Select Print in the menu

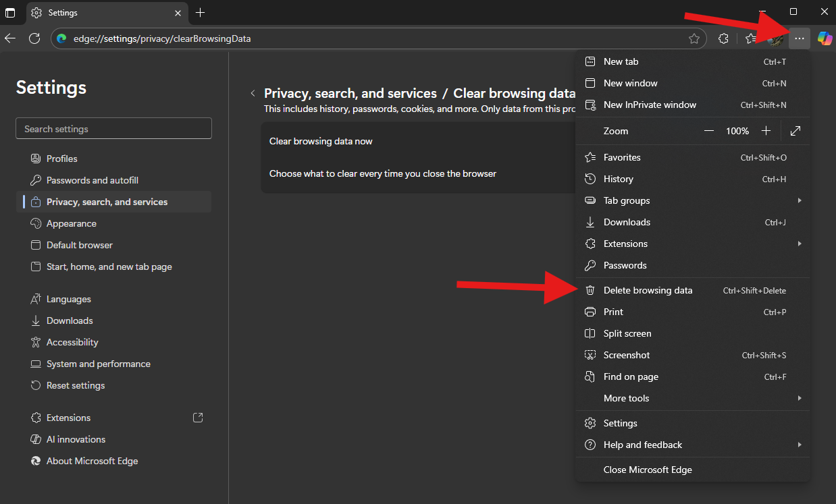(x=693, y=312)
